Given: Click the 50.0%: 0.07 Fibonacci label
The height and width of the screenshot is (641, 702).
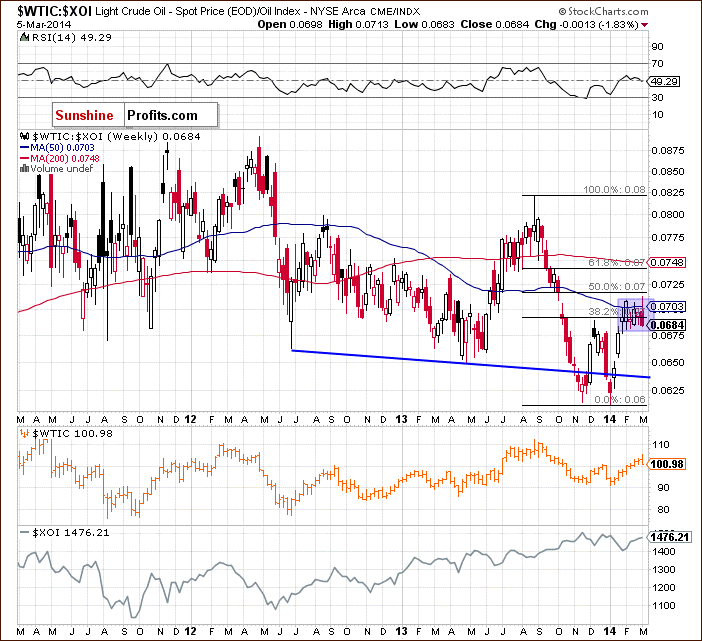Looking at the screenshot, I should point(616,286).
